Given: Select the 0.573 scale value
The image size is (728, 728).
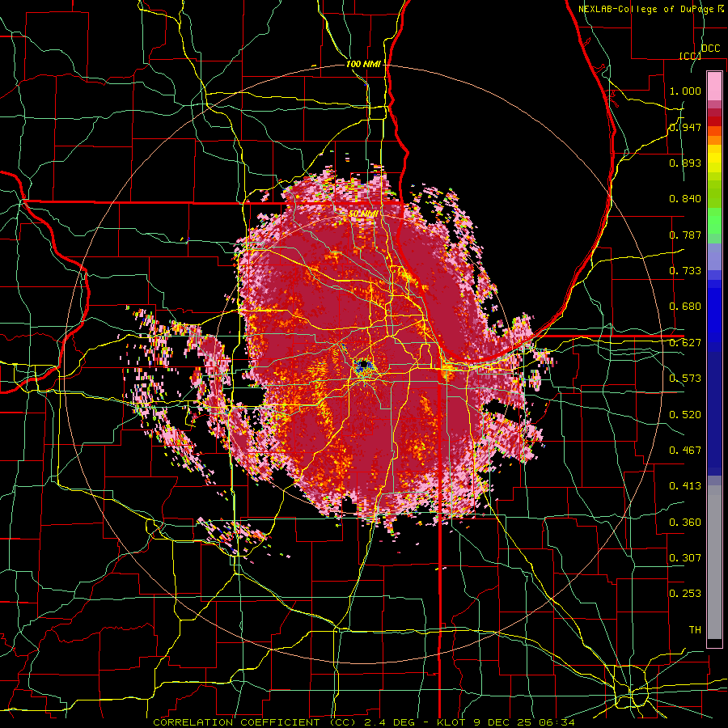Looking at the screenshot, I should 685,379.
